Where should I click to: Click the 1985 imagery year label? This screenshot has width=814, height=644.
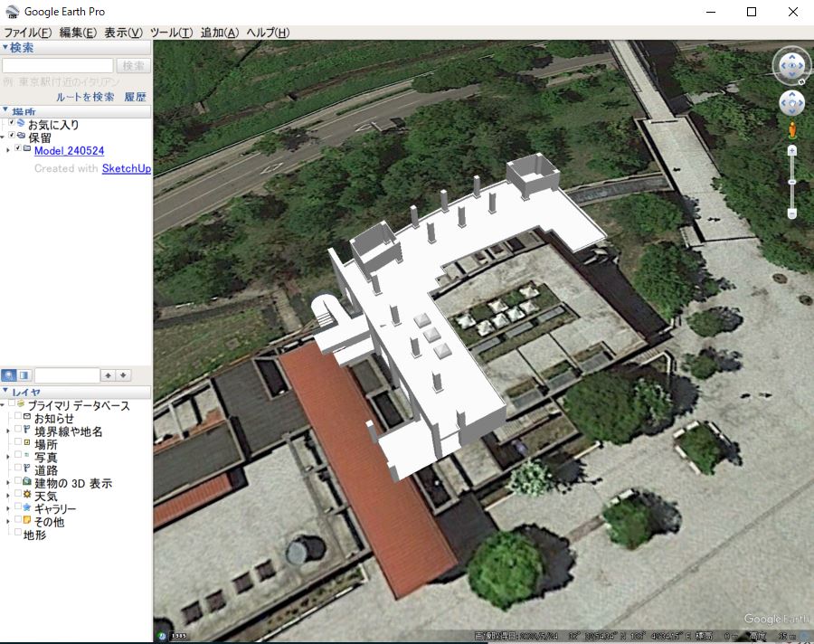point(179,636)
